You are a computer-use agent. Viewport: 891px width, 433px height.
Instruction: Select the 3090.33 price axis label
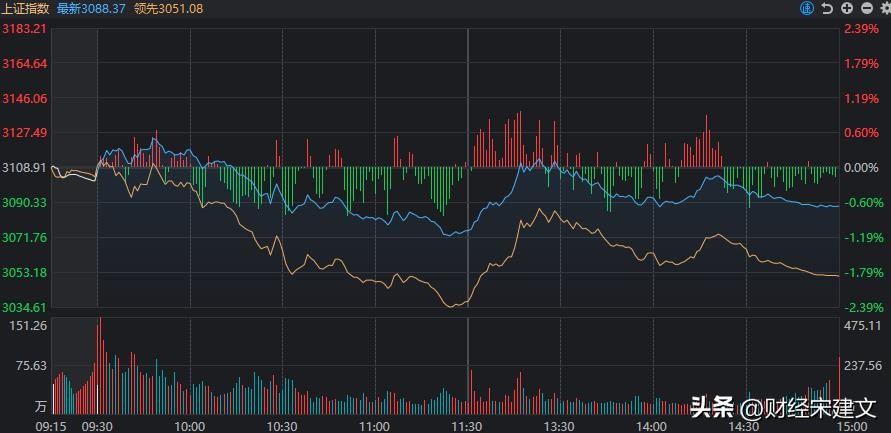coord(24,203)
